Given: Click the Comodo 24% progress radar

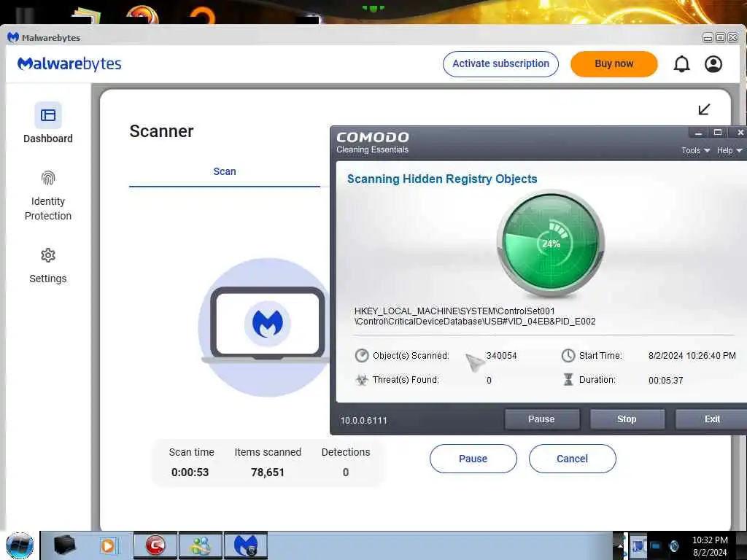Looking at the screenshot, I should pyautogui.click(x=551, y=244).
